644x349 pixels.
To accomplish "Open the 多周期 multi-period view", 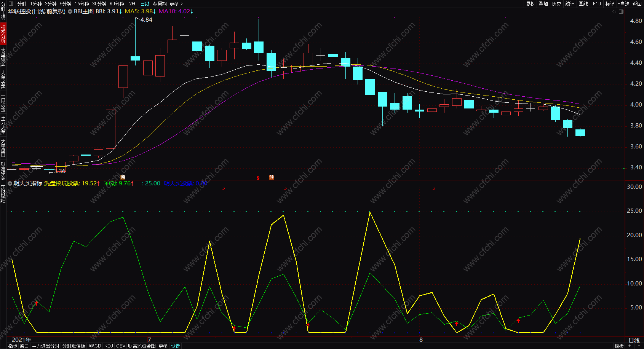I will [x=160, y=4].
